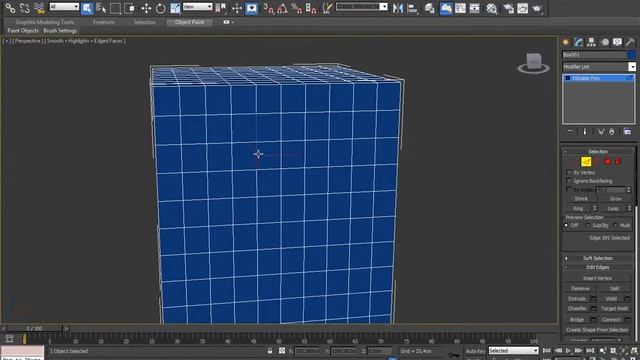Viewport: 640px width, 360px height.
Task: Open key filter Selected dropdown
Action: click(x=513, y=351)
